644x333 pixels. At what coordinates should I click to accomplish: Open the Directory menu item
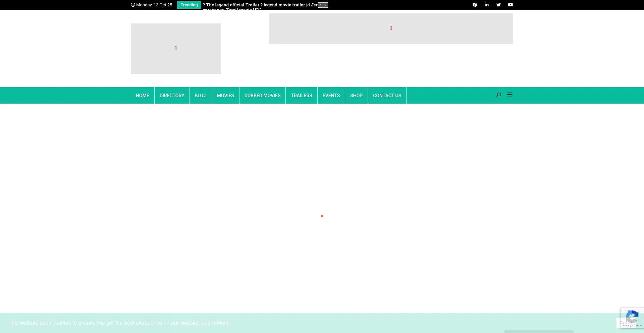172,96
